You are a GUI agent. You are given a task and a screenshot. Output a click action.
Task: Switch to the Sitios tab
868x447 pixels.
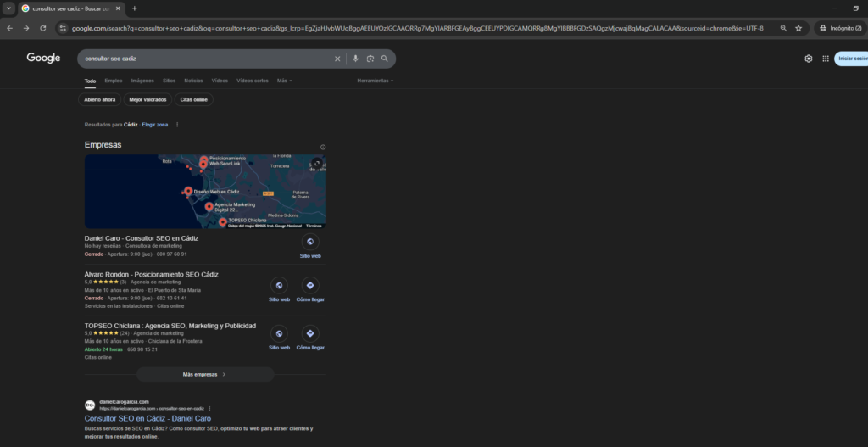tap(169, 81)
